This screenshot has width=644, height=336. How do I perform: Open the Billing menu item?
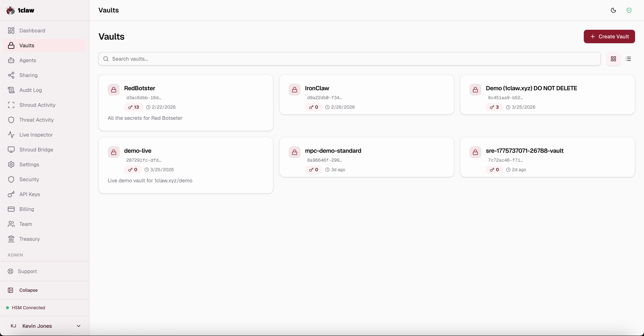pos(26,209)
